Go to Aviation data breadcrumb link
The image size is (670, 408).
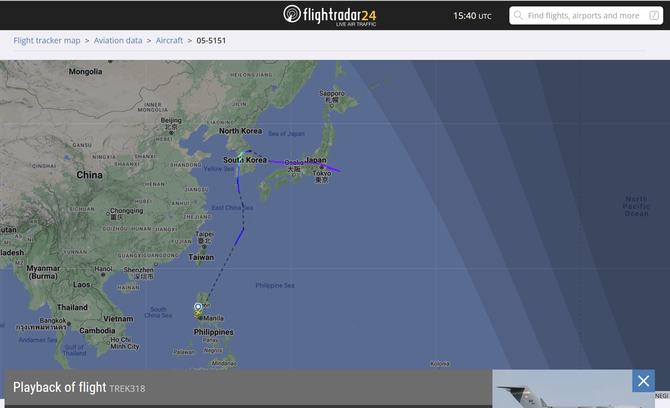click(x=118, y=41)
